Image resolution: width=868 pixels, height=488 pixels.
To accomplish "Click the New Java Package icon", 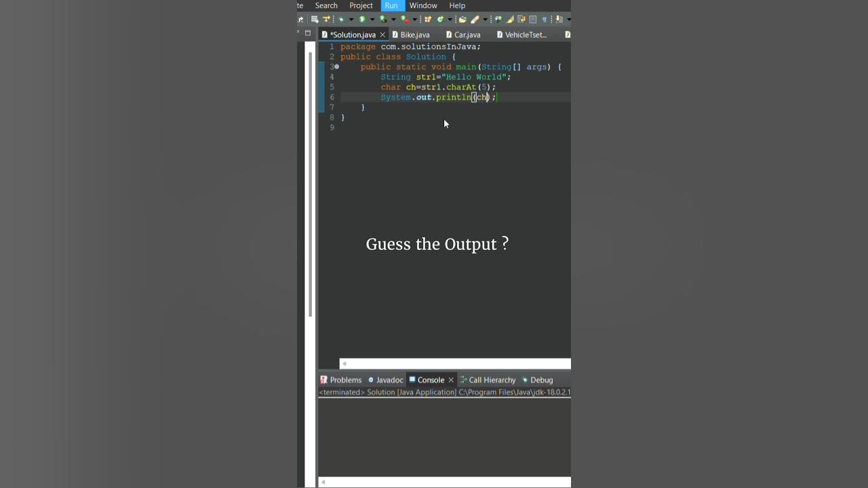I will click(x=428, y=19).
